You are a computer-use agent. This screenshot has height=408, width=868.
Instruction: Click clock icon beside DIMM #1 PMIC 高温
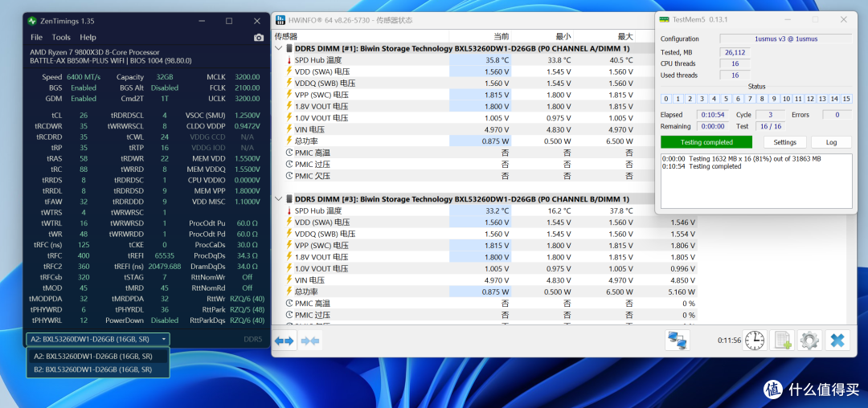click(x=289, y=153)
